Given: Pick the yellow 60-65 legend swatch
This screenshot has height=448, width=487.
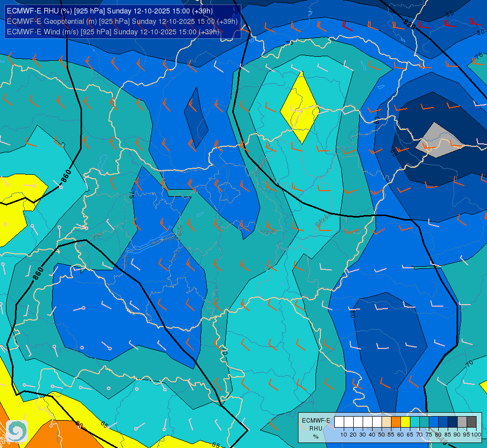Looking at the screenshot, I should (405, 422).
